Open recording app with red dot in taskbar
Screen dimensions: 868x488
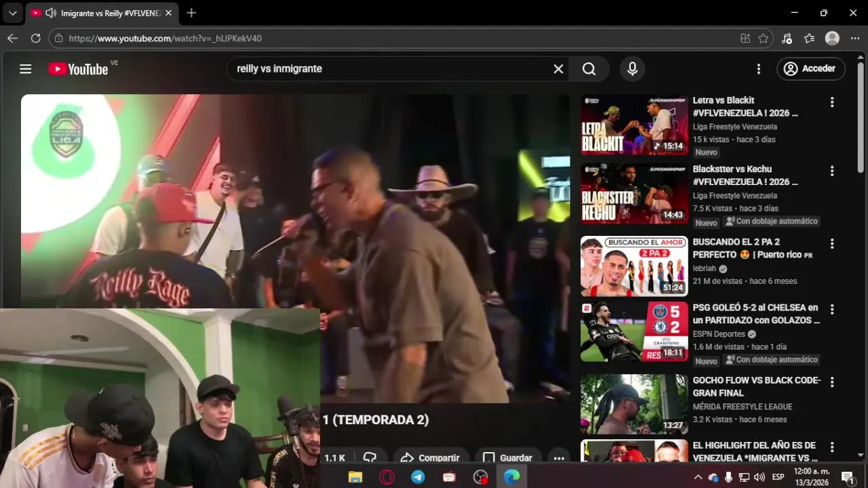coord(481,477)
